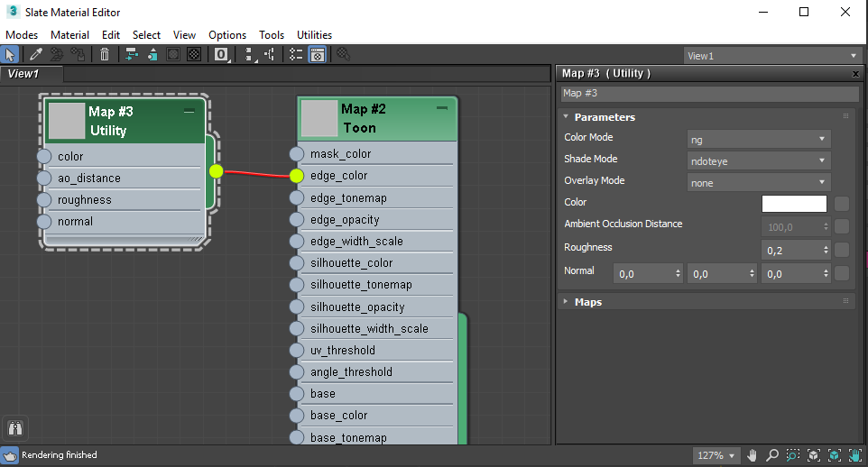Click the Lay Out All Vertical icon
This screenshot has width=868, height=467.
click(249, 54)
